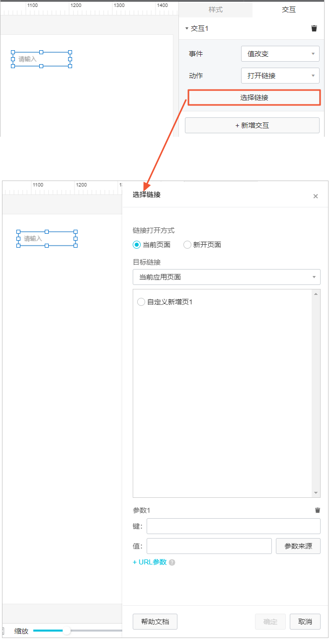This screenshot has width=336, height=644.
Task: Delete 交互1 with the trash icon
Action: pos(314,29)
